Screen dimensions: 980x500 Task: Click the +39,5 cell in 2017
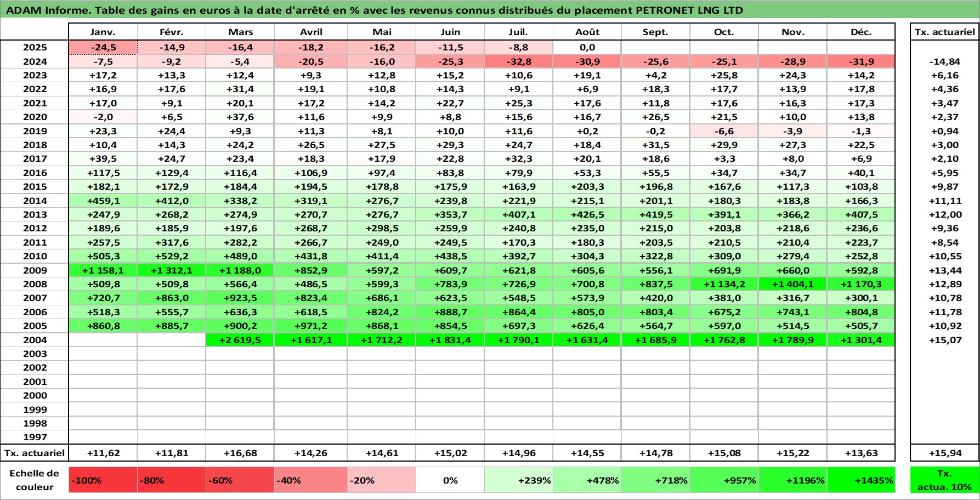pyautogui.click(x=103, y=158)
